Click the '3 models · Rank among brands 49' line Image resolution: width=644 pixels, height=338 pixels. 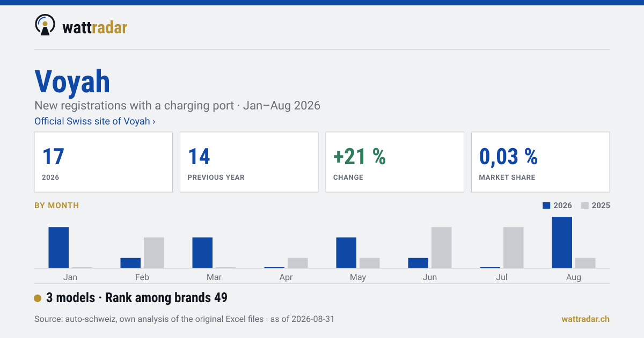pos(137,298)
